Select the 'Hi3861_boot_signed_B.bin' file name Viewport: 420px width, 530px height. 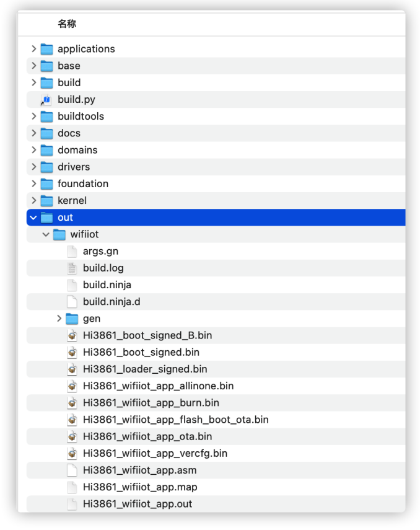[147, 335]
